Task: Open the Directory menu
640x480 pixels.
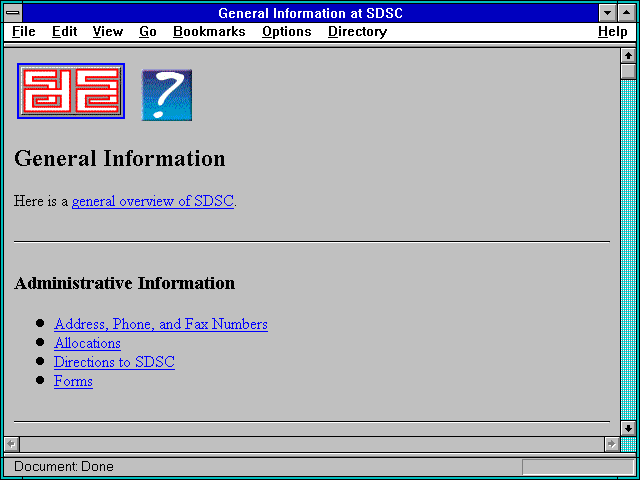Action: (x=357, y=31)
